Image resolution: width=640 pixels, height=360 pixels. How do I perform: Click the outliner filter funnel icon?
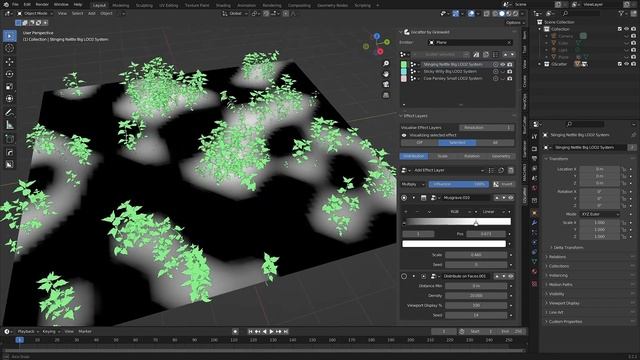click(622, 13)
